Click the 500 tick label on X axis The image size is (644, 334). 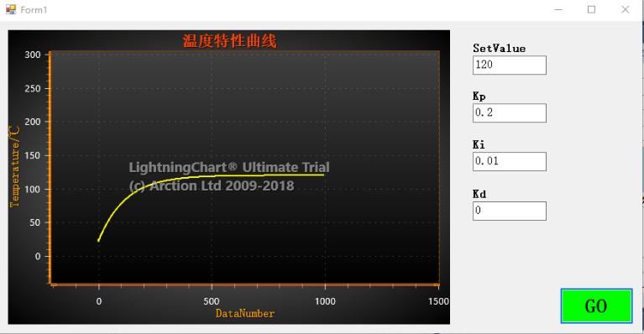(x=212, y=301)
